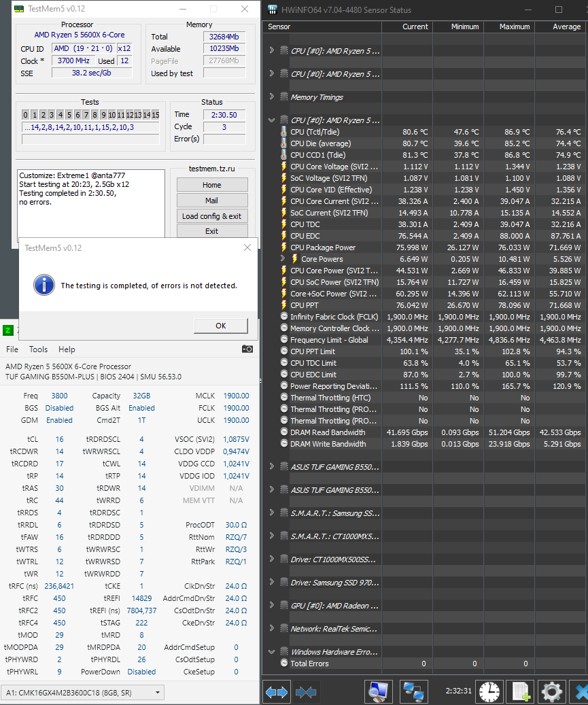The height and width of the screenshot is (705, 588).
Task: Click the chip icon beside Memory Timings
Action: [284, 97]
